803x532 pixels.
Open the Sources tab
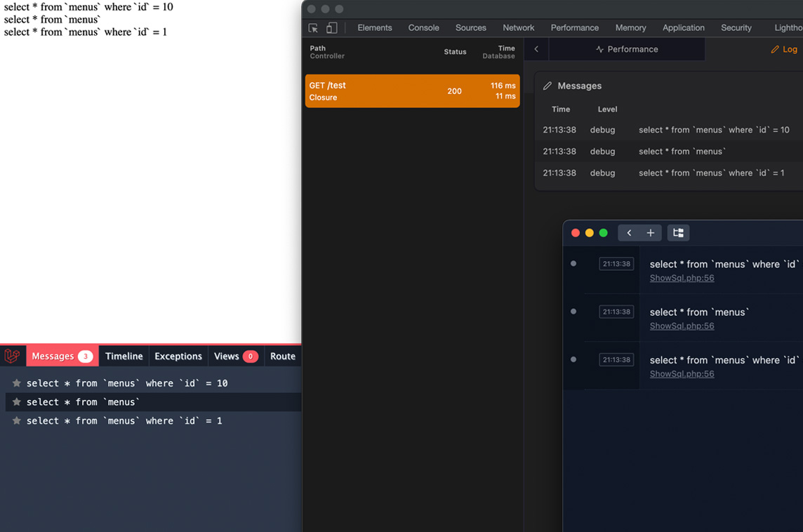coord(470,27)
